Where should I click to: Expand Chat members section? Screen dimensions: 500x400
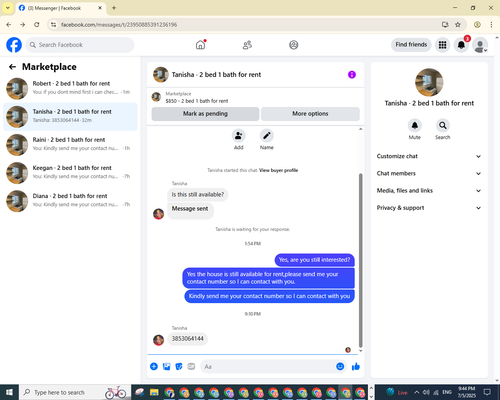429,173
